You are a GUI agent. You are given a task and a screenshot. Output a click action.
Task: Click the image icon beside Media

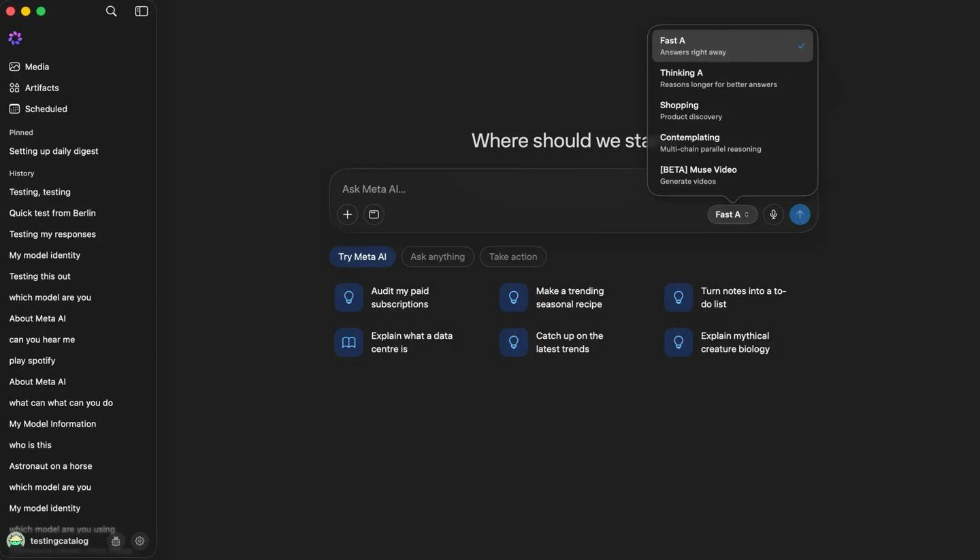(x=14, y=67)
